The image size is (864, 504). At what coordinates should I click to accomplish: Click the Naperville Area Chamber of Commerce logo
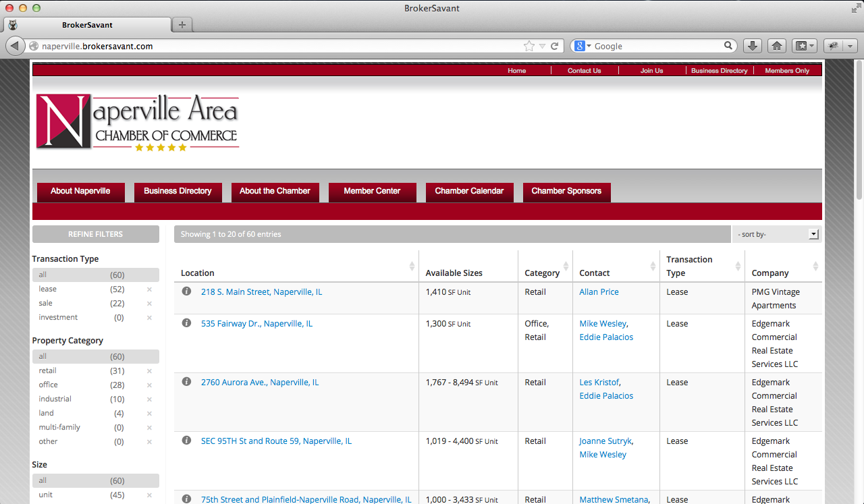pos(138,123)
